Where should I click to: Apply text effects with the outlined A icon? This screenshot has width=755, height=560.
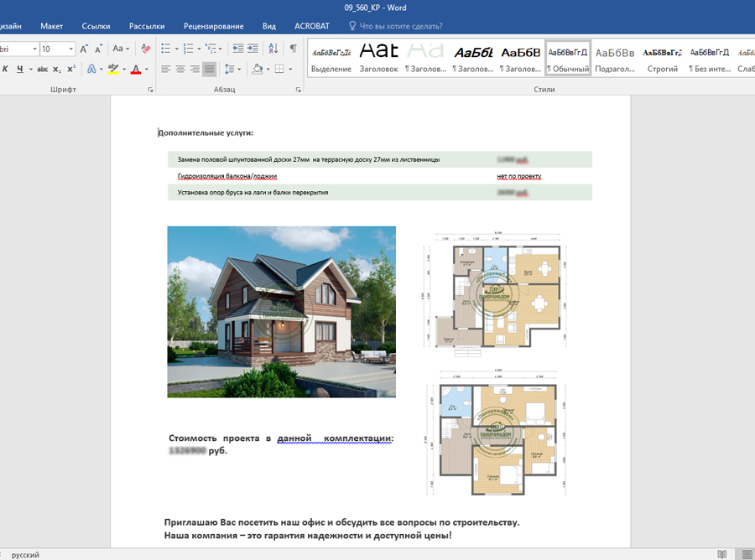pos(91,70)
